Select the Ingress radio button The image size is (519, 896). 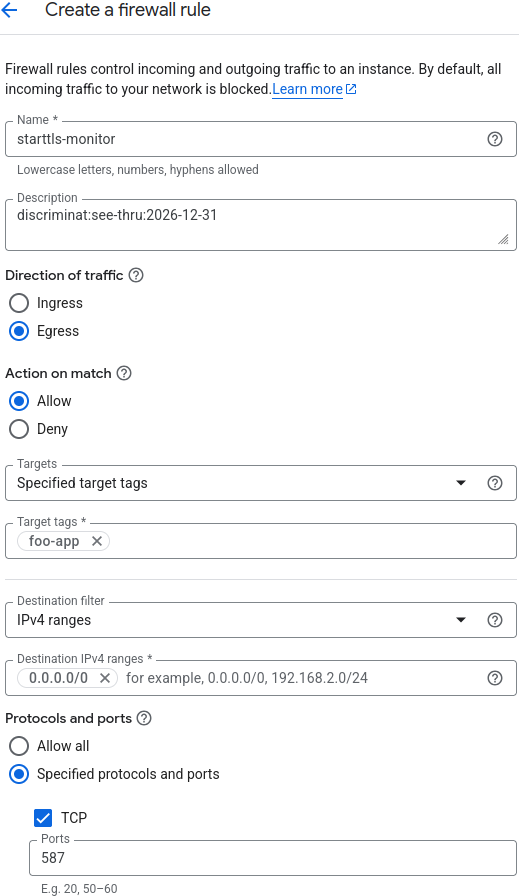pyautogui.click(x=19, y=303)
